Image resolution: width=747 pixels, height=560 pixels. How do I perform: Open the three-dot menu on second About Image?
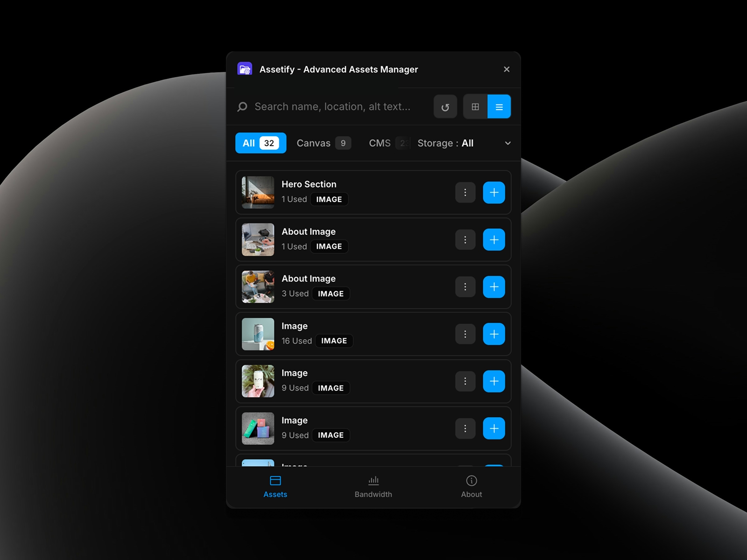(x=465, y=287)
